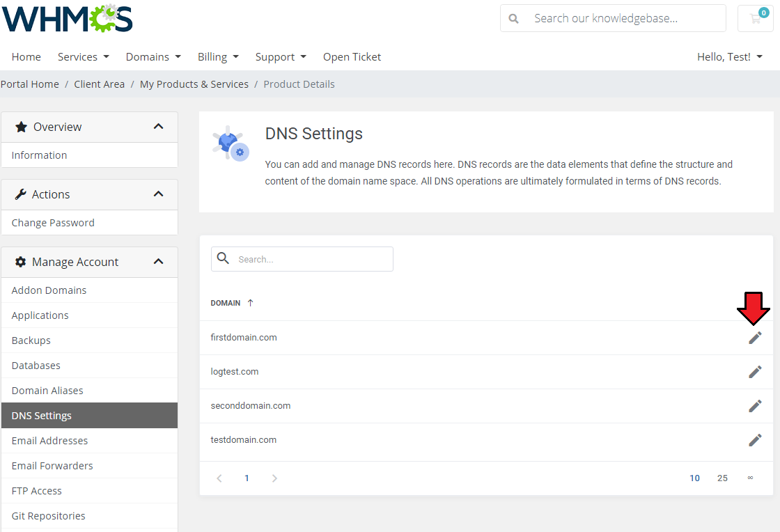Show 10 entries per page

click(x=694, y=478)
